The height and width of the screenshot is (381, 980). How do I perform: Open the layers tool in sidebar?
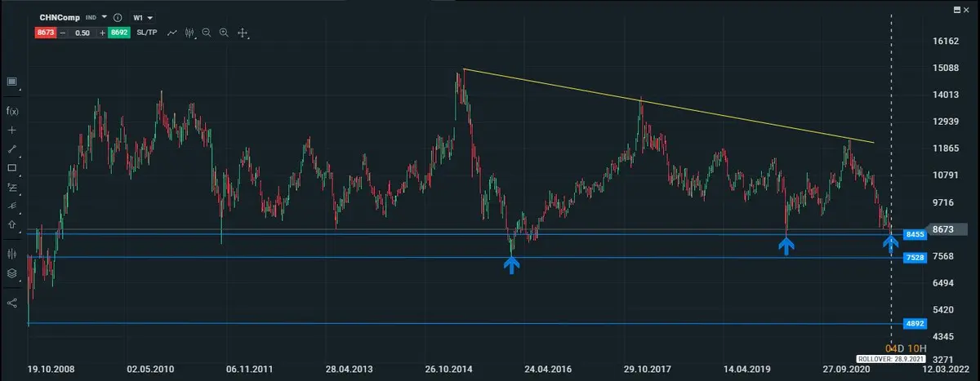[x=12, y=274]
